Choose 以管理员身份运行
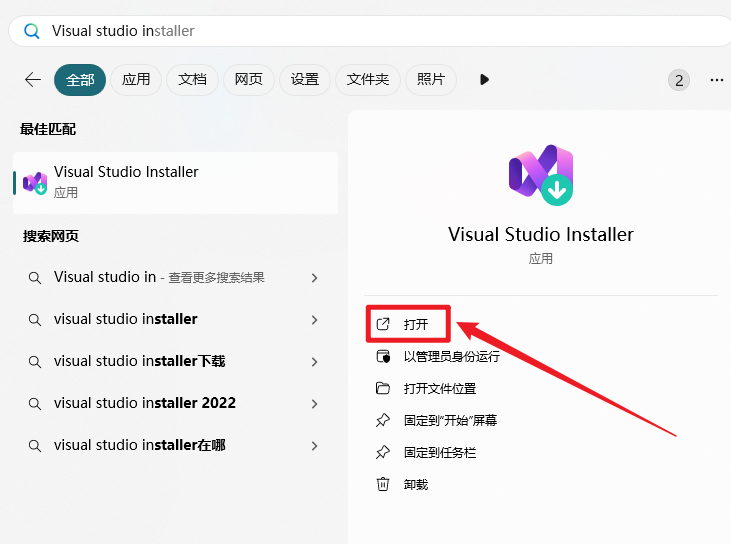This screenshot has height=544, width=731. coord(452,357)
